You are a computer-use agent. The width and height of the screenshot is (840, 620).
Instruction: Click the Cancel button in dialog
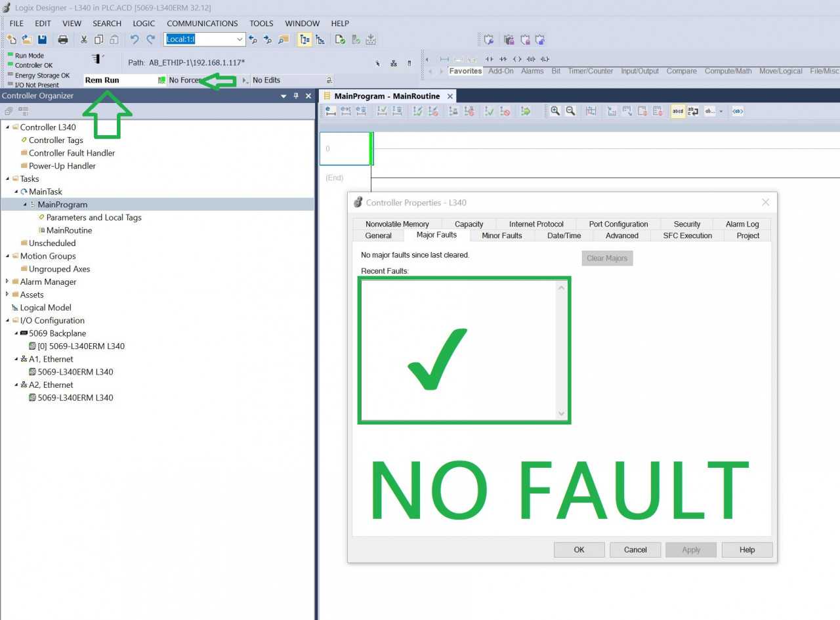(635, 550)
